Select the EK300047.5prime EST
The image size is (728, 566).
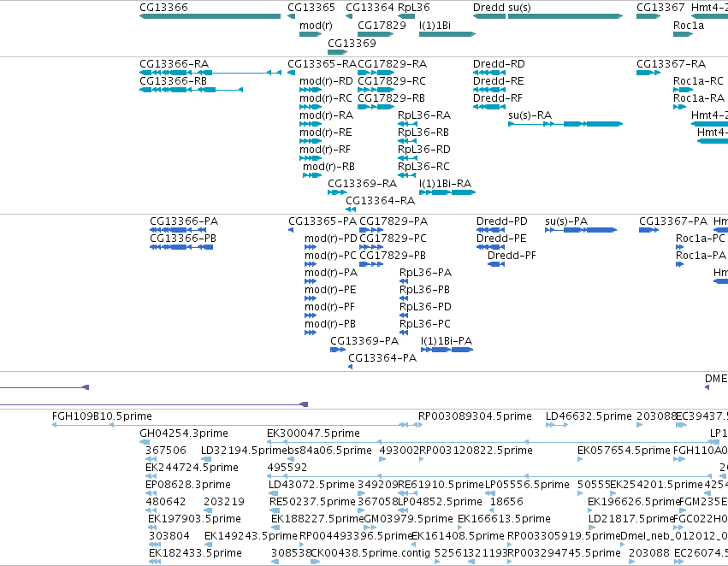489,442
